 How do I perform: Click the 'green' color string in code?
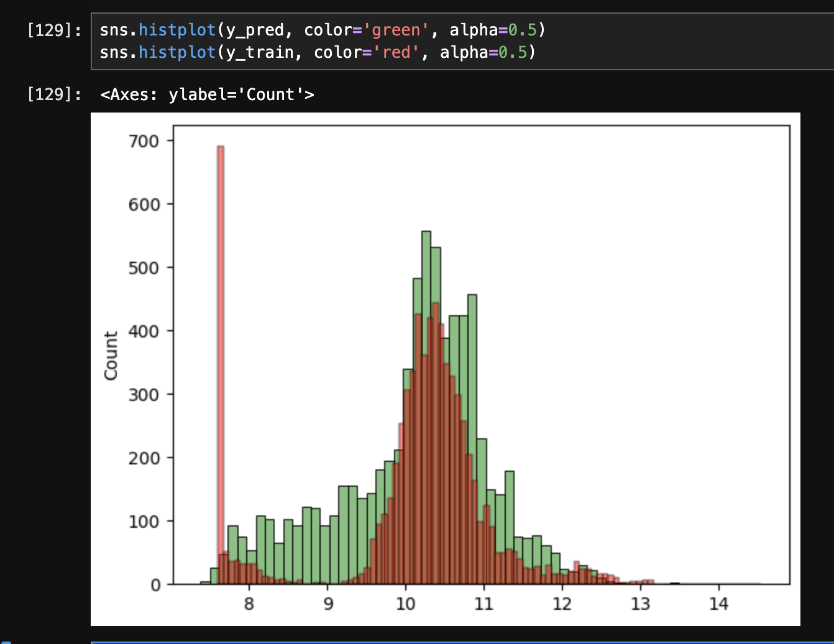coord(395,30)
